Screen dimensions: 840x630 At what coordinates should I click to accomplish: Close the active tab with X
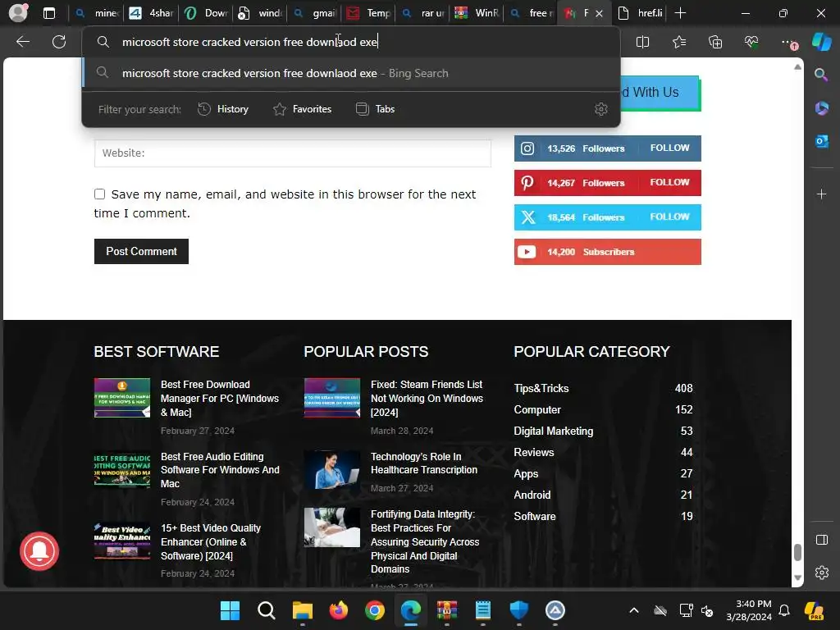[600, 13]
